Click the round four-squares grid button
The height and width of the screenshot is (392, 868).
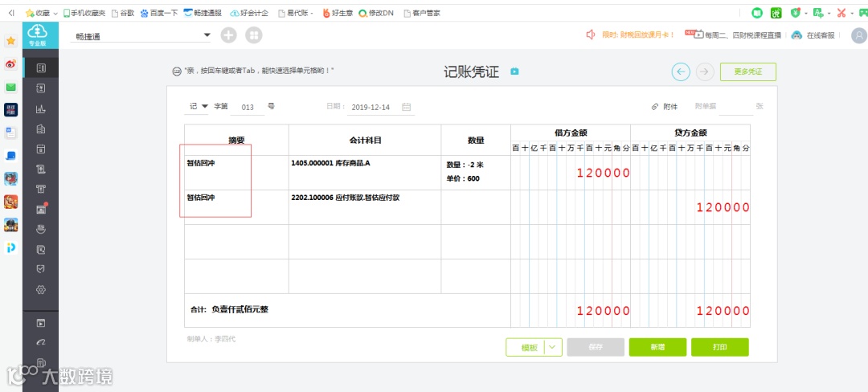coord(254,35)
